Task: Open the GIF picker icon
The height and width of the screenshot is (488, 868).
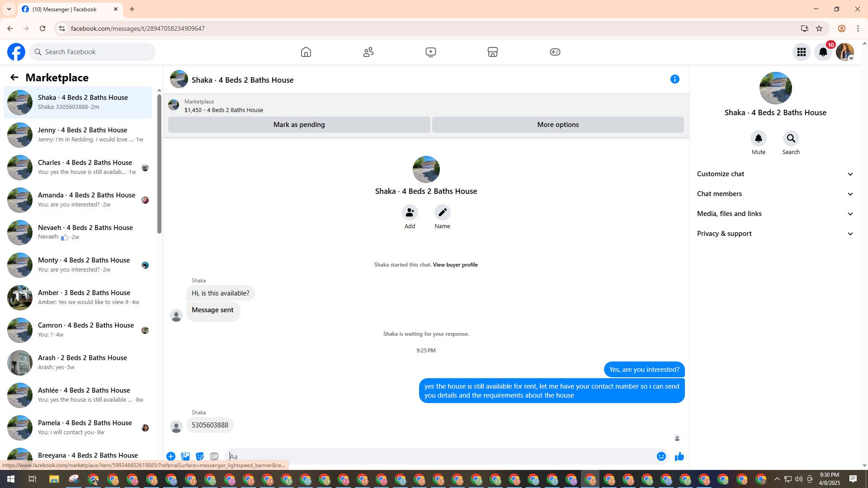Action: [214, 456]
